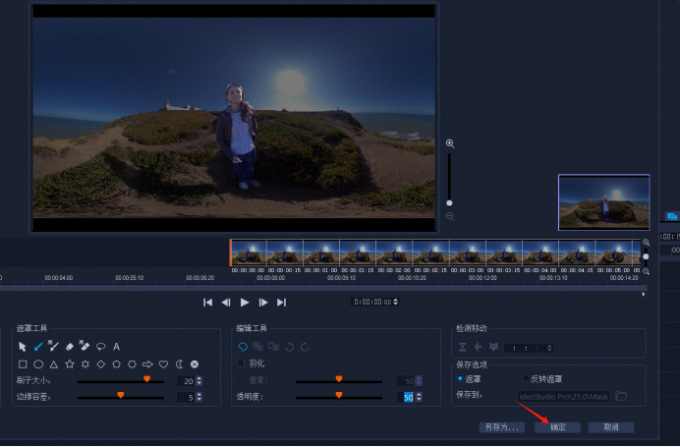
Task: Zoom out the preview with magnifier minus
Action: pyautogui.click(x=450, y=216)
